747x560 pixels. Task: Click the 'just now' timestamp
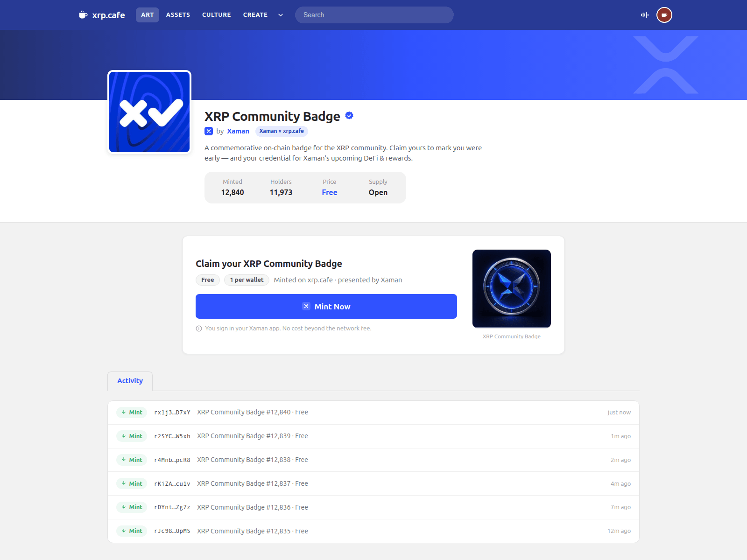pos(619,413)
